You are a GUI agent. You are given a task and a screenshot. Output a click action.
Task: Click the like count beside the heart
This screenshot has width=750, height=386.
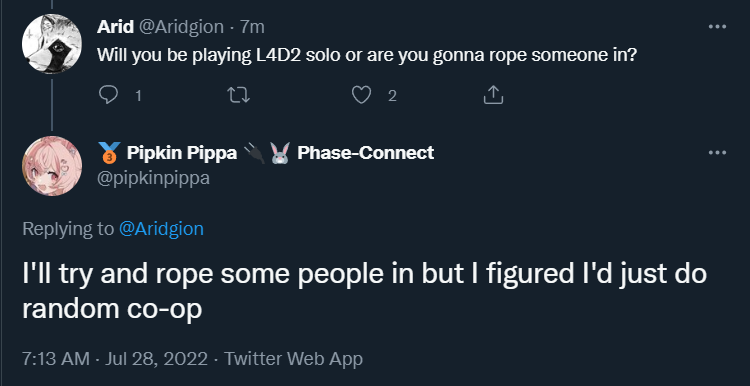(392, 97)
